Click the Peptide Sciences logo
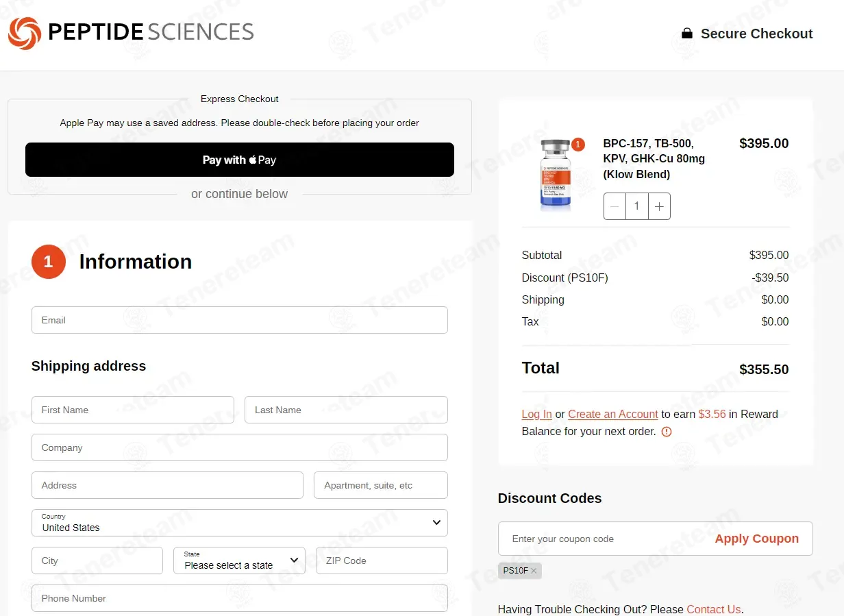Image resolution: width=844 pixels, height=616 pixels. [131, 33]
